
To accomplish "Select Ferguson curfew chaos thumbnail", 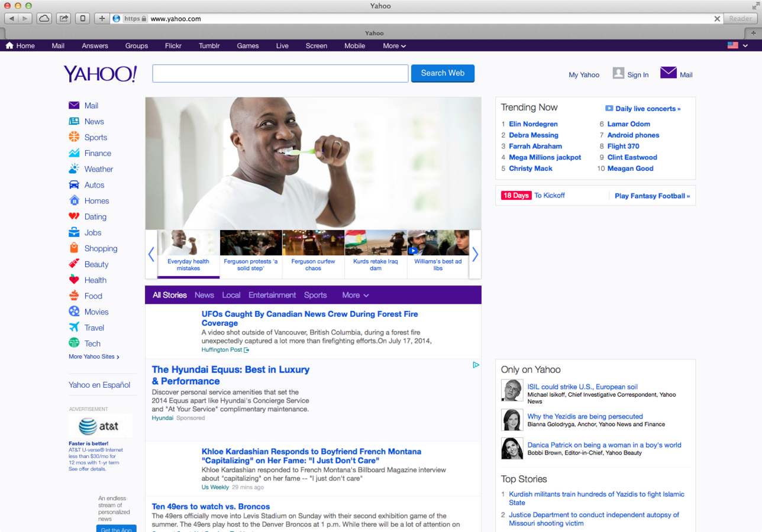I will coord(313,254).
